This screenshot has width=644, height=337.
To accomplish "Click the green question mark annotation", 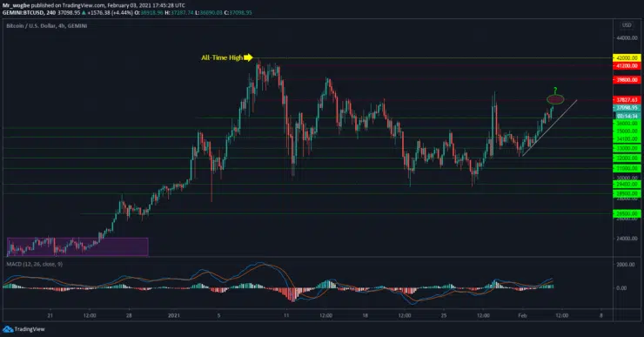I will 555,90.
